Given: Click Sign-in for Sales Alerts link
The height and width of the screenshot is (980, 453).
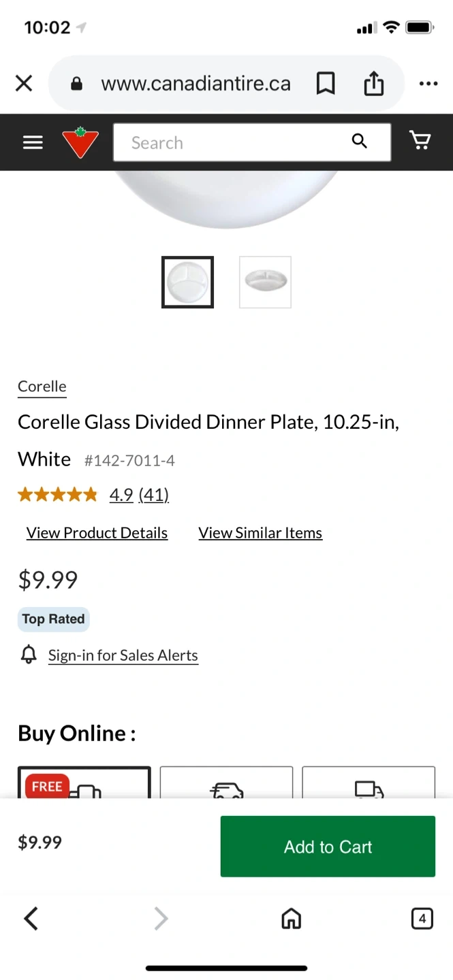Looking at the screenshot, I should pyautogui.click(x=123, y=655).
